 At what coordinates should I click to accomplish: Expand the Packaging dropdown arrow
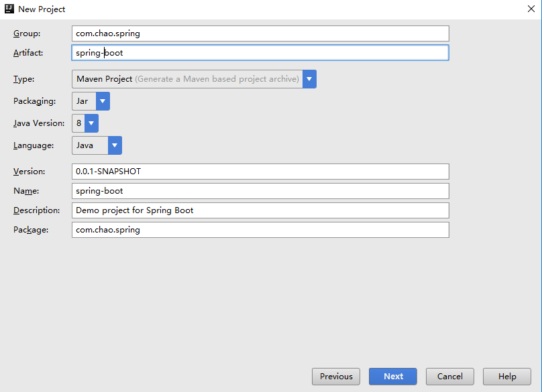(103, 101)
